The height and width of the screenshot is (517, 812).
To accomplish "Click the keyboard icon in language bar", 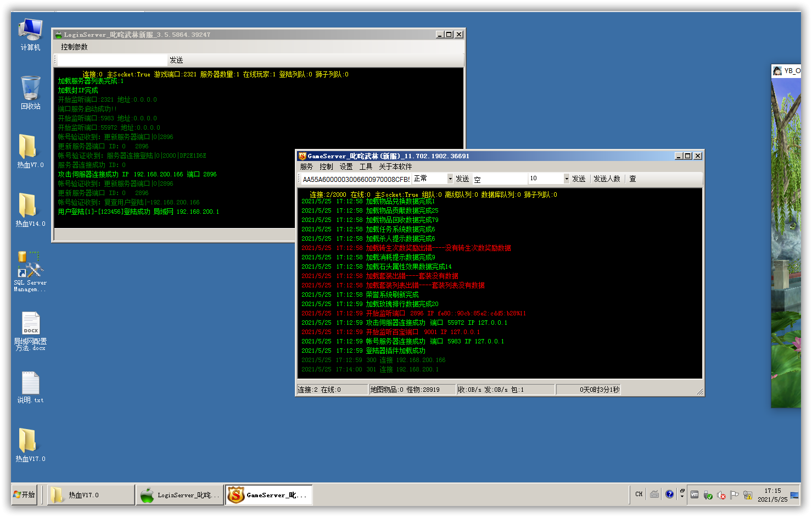I will tap(654, 494).
